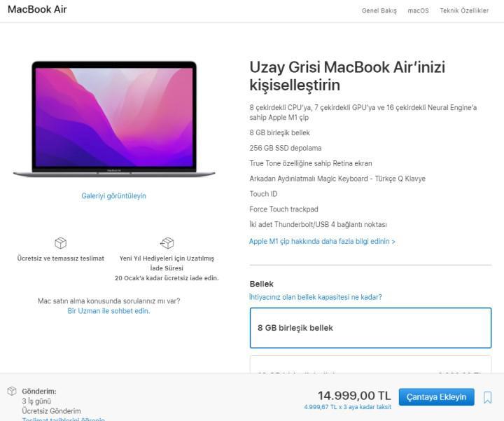The width and height of the screenshot is (504, 421).
Task: Click the free delivery box icon
Action: click(60, 243)
